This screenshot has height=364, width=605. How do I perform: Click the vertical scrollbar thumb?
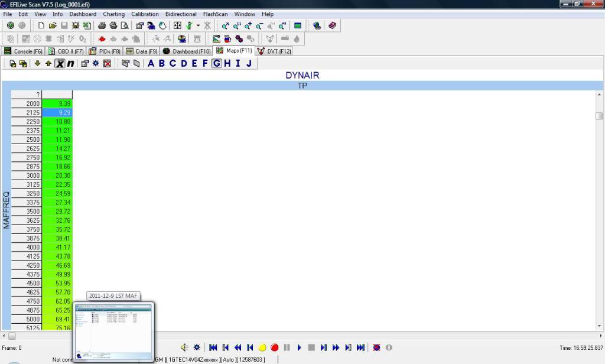click(599, 116)
